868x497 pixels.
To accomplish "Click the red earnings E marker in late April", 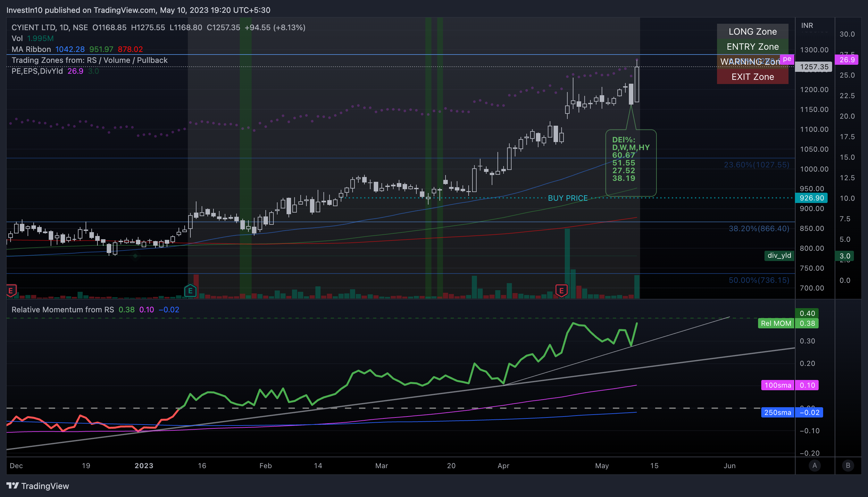I will click(561, 291).
